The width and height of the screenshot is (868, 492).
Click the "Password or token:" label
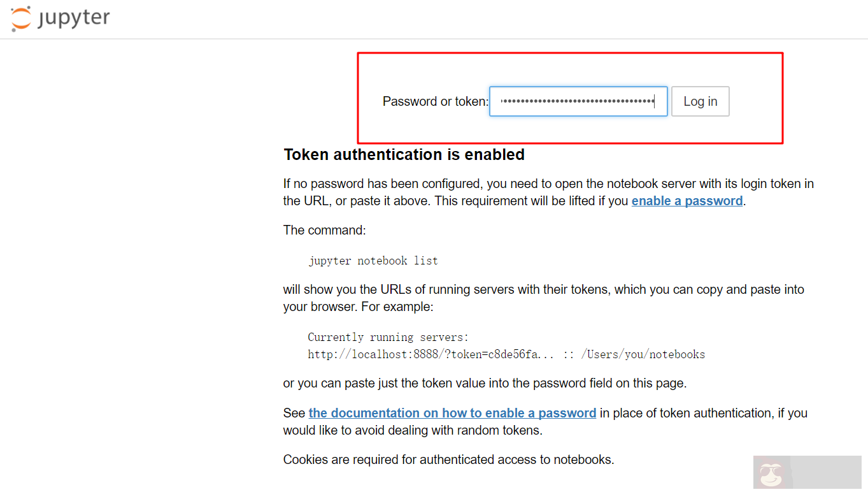click(x=435, y=101)
